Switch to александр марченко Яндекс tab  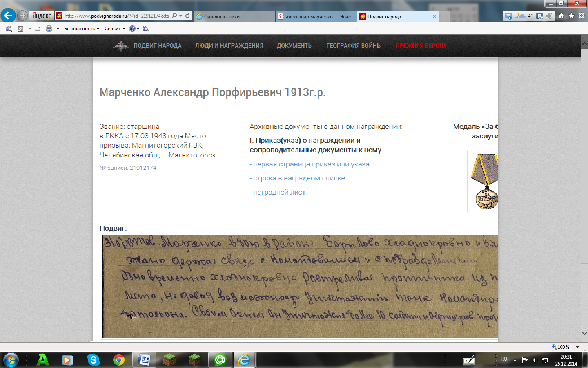click(x=316, y=17)
